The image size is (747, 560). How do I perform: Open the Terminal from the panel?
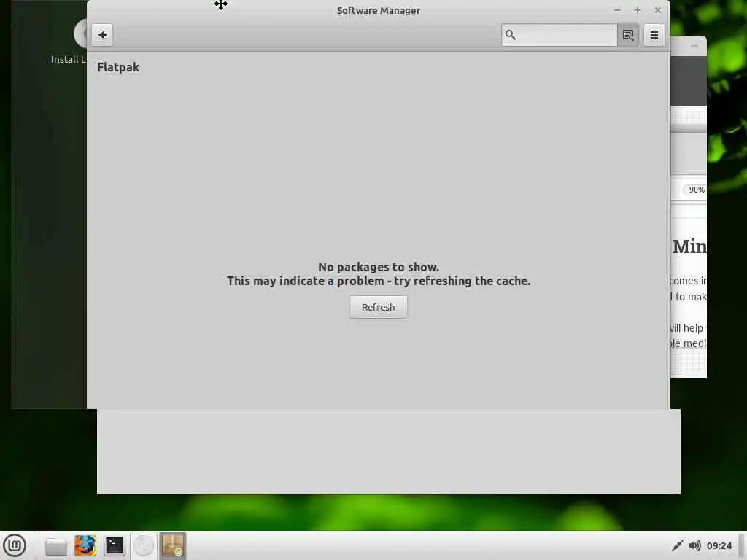click(115, 545)
